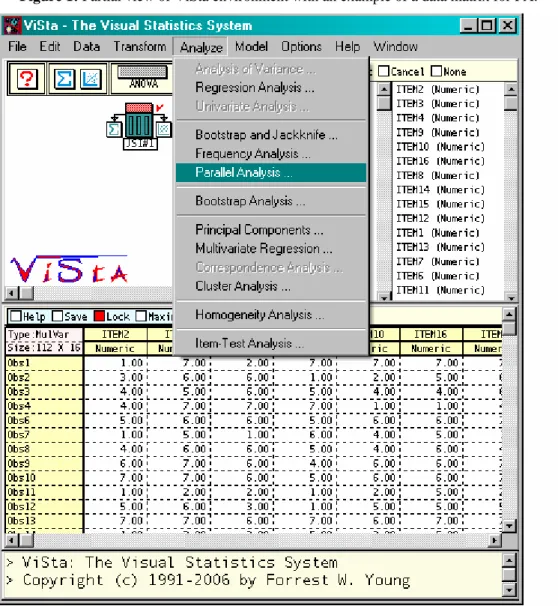Choose Multivariate Regression menu item

[x=271, y=248]
